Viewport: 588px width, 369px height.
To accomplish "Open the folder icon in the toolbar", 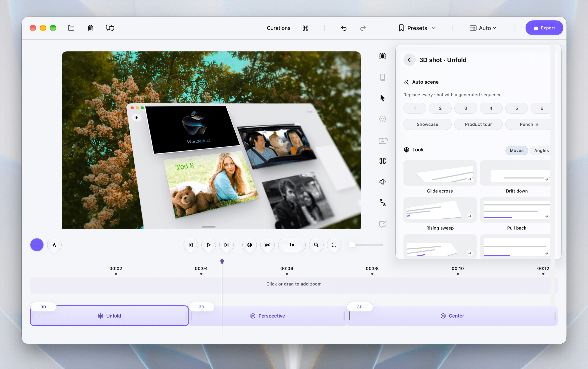I will click(x=71, y=28).
